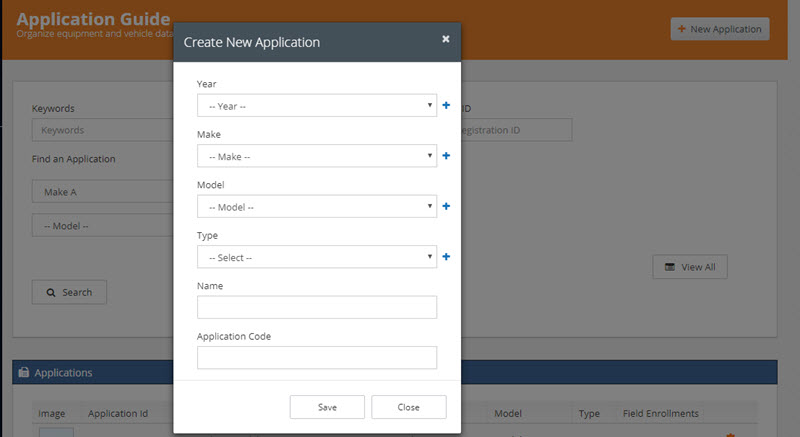
Task: Click the Image column header
Action: point(52,414)
